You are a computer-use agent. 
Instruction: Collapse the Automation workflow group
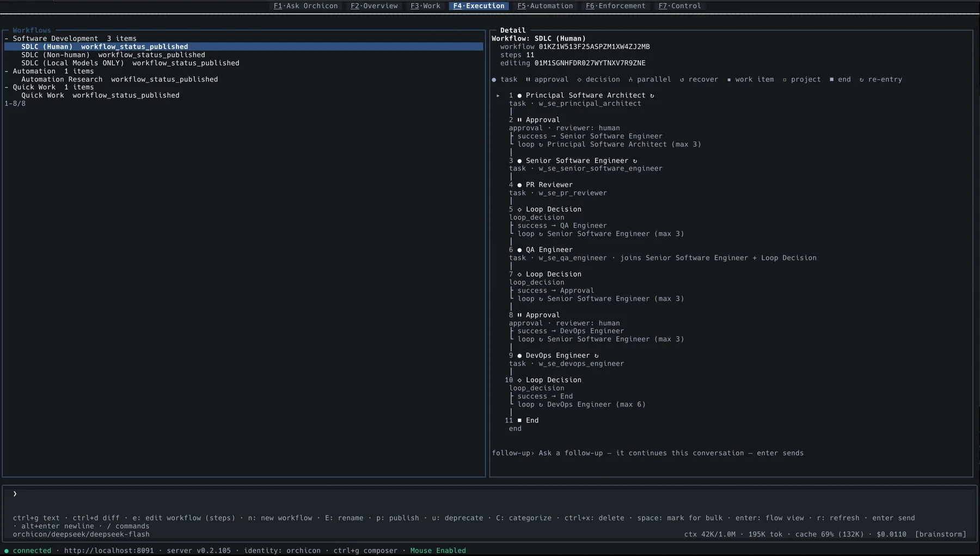tap(7, 71)
